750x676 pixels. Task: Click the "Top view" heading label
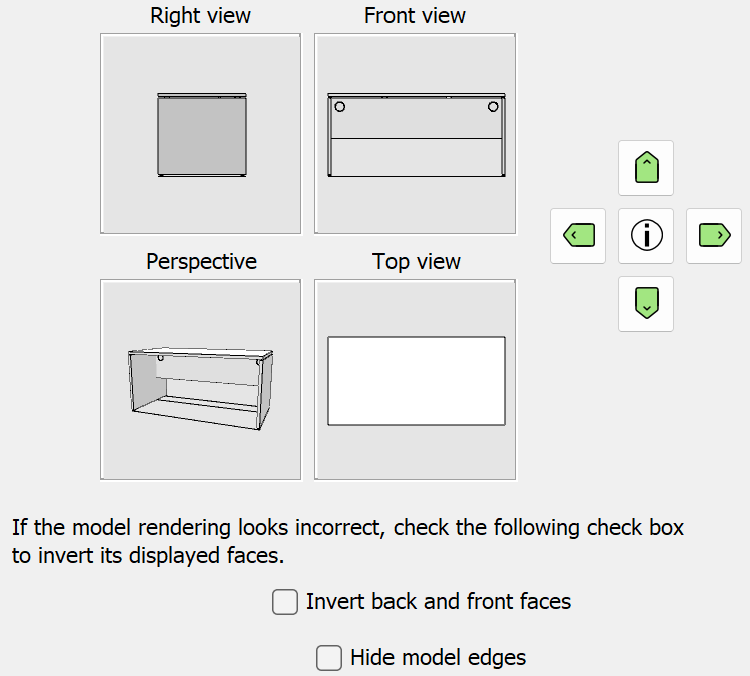click(416, 262)
